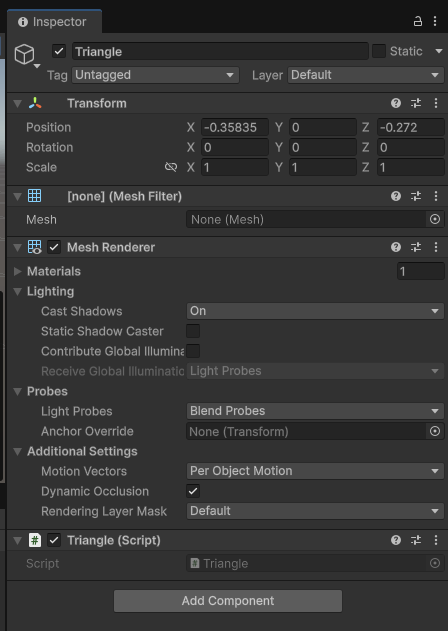
Task: Open the Tag dropdown showing Untagged
Action: coord(155,75)
